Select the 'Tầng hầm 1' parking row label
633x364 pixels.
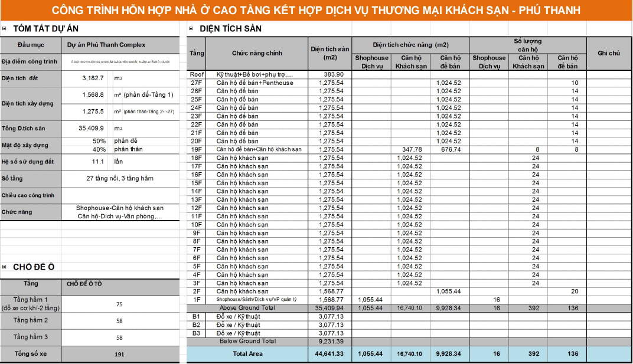(31, 304)
